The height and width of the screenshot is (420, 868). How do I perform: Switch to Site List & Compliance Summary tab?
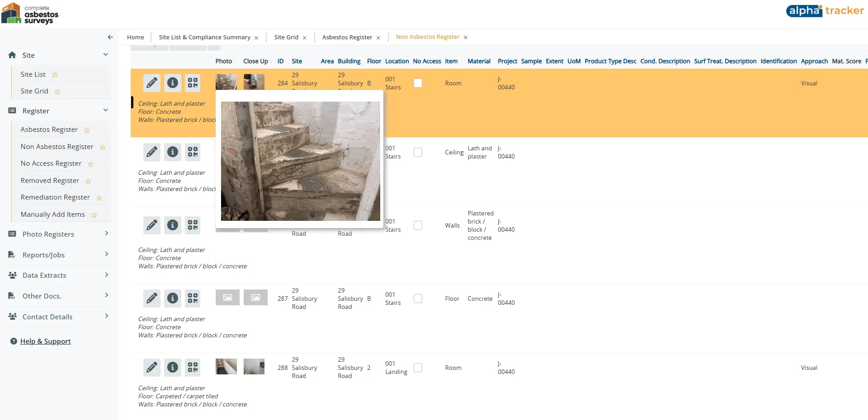(204, 37)
